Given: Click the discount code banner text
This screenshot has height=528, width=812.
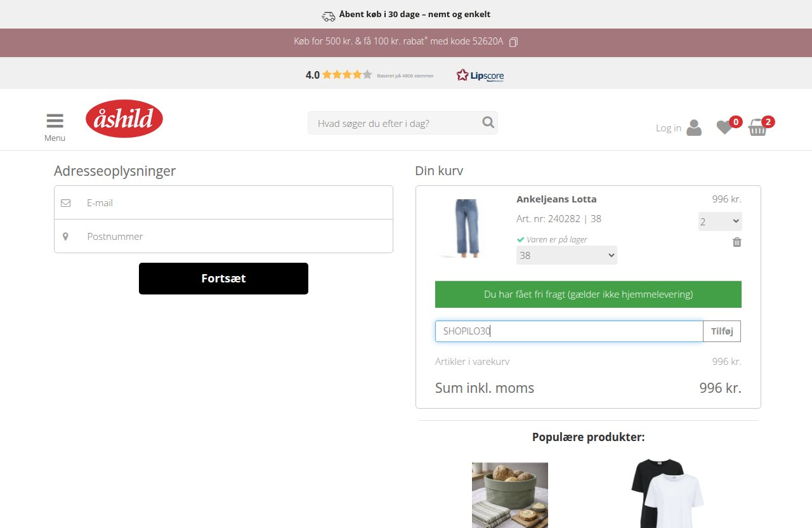Looking at the screenshot, I should [398, 42].
